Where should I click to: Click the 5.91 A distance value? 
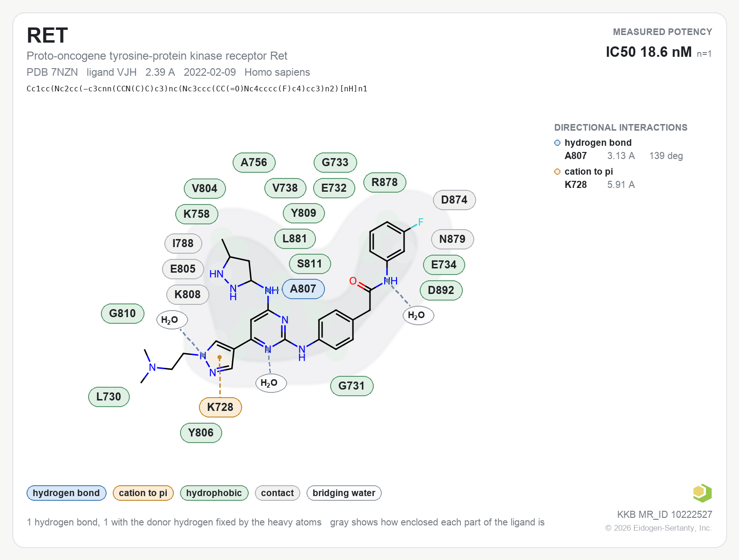tap(621, 185)
